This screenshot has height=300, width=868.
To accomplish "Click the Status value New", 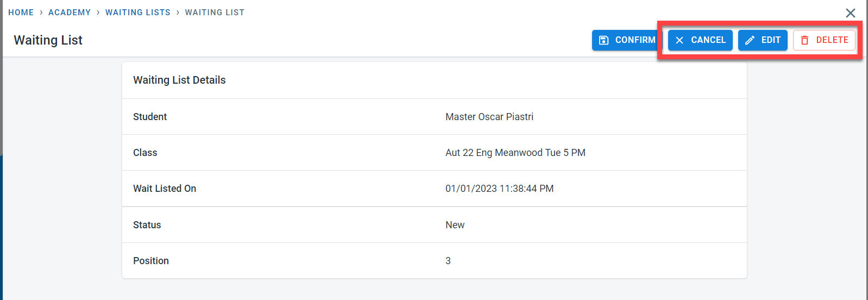I will coord(455,225).
